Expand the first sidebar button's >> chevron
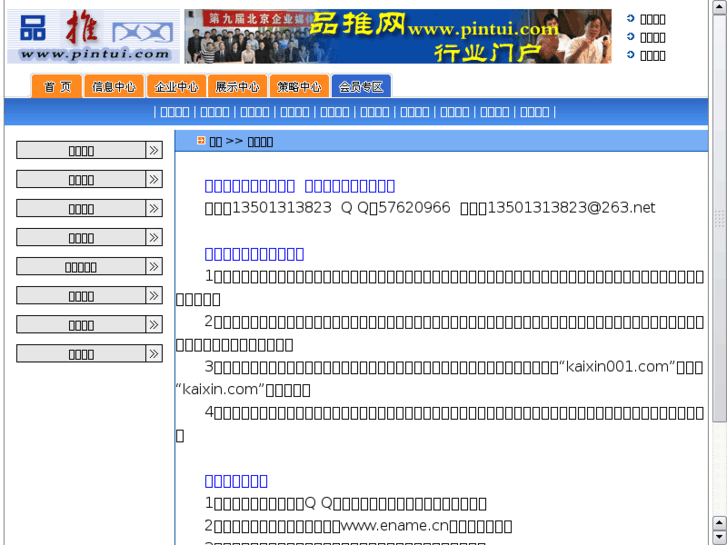Viewport: 727px width, 545px height. [154, 150]
